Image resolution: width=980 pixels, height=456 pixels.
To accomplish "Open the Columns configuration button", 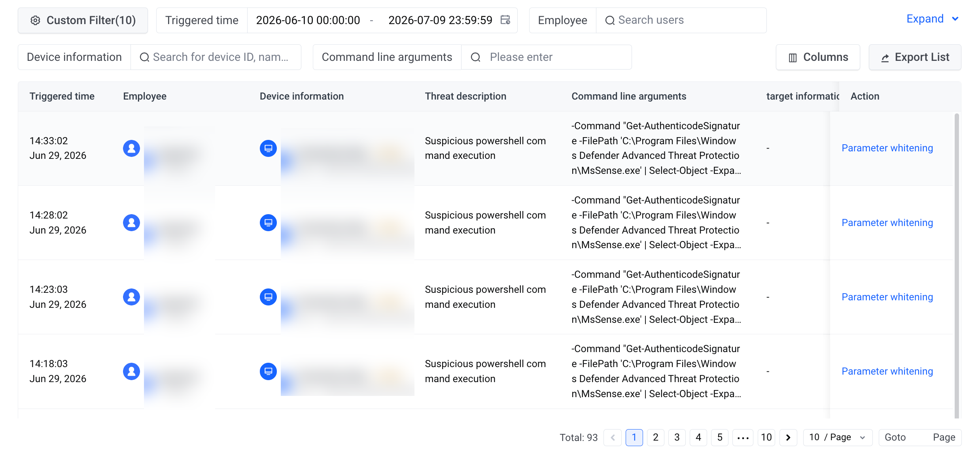I will pos(817,57).
